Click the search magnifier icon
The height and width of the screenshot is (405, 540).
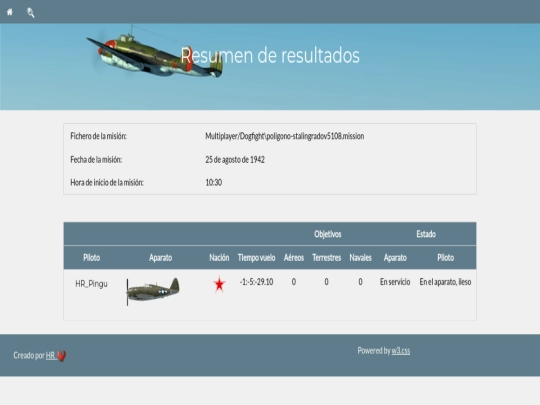pyautogui.click(x=31, y=13)
